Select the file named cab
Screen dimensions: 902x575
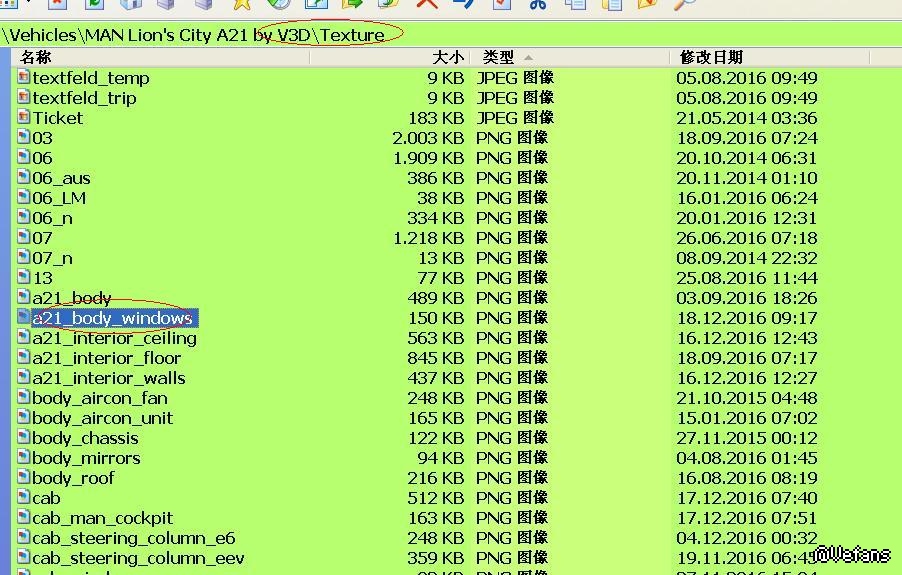coord(46,498)
